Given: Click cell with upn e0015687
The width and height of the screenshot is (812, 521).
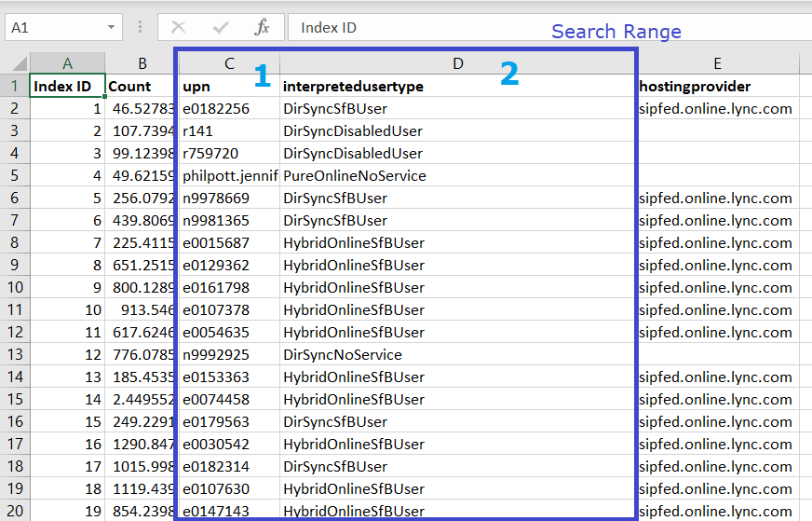Looking at the screenshot, I should pyautogui.click(x=229, y=242).
